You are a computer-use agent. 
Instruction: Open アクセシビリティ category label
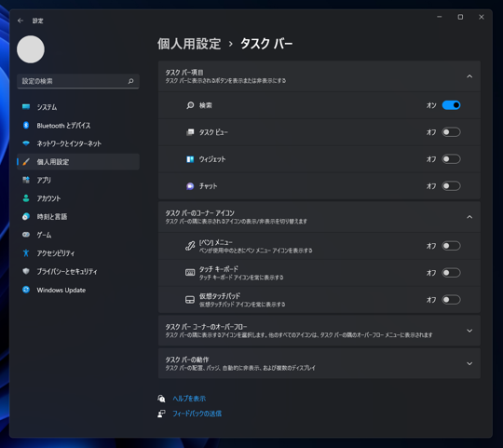coord(56,253)
